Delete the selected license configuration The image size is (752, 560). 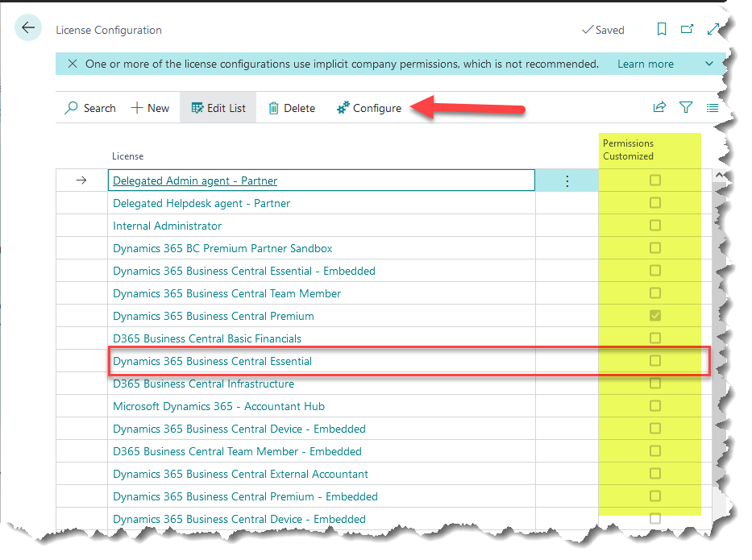point(292,108)
